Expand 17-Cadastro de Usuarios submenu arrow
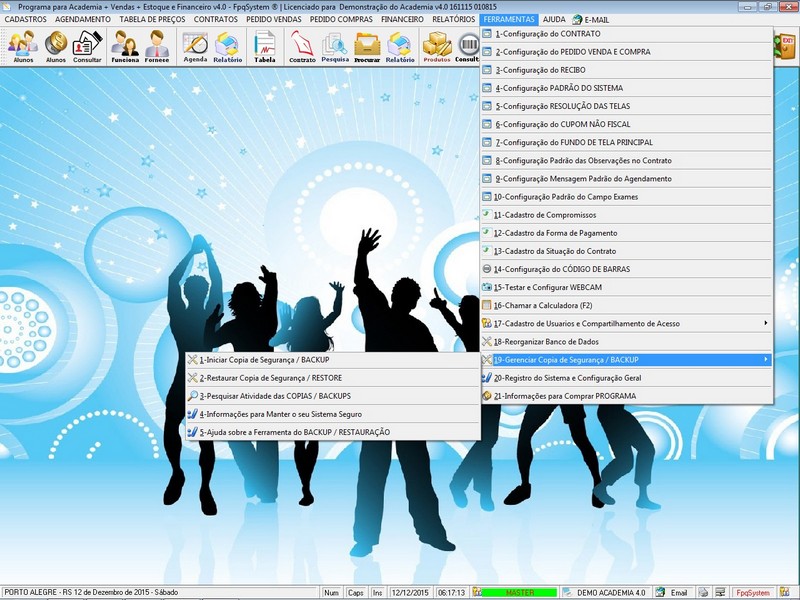The width and height of the screenshot is (800, 600). [765, 323]
